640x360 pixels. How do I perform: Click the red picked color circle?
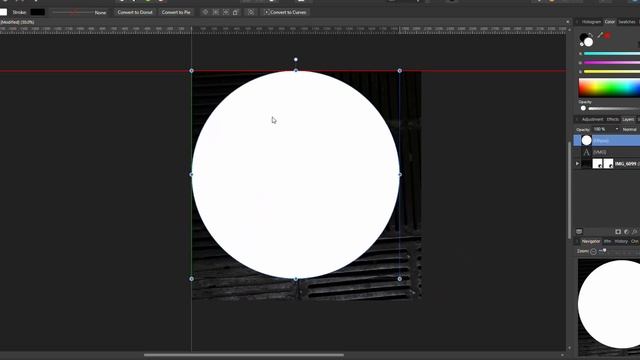[607, 36]
